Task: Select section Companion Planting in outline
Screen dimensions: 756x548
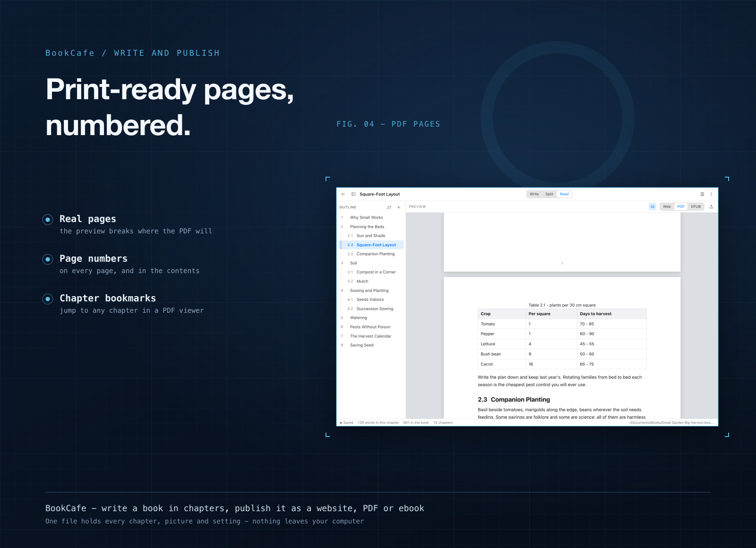Action: click(x=371, y=254)
